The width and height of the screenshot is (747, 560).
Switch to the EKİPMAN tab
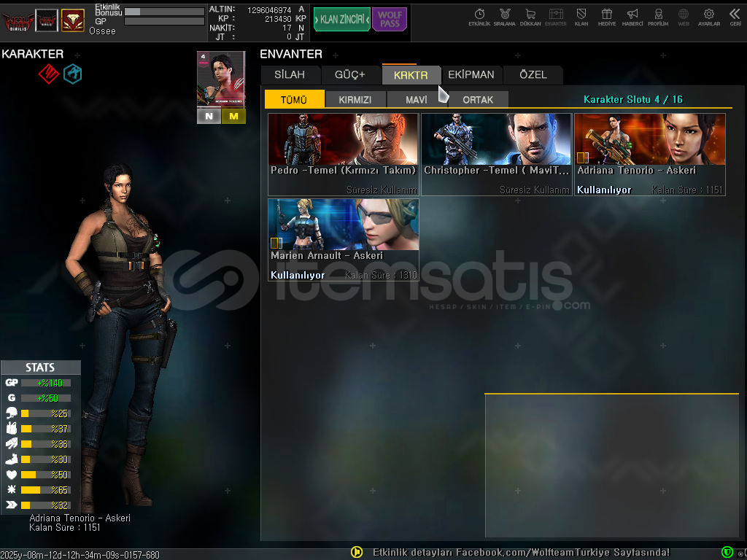point(471,75)
